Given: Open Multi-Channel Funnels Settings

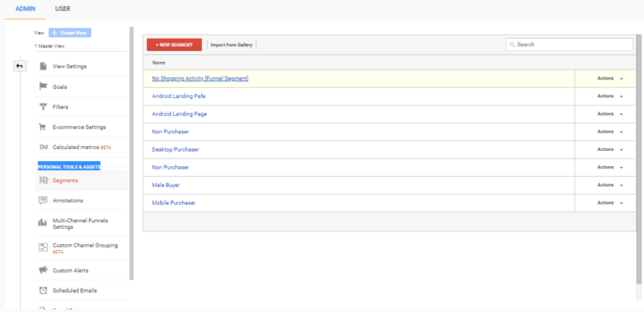Looking at the screenshot, I should point(80,224).
